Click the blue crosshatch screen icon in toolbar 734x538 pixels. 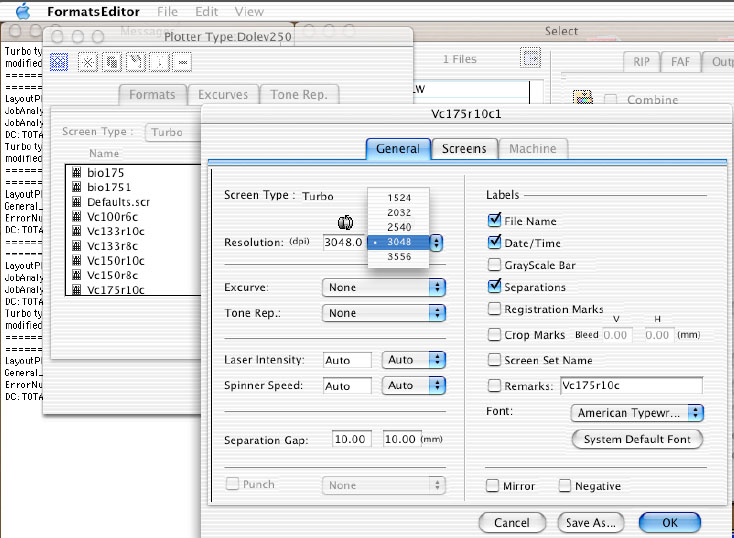pyautogui.click(x=59, y=62)
